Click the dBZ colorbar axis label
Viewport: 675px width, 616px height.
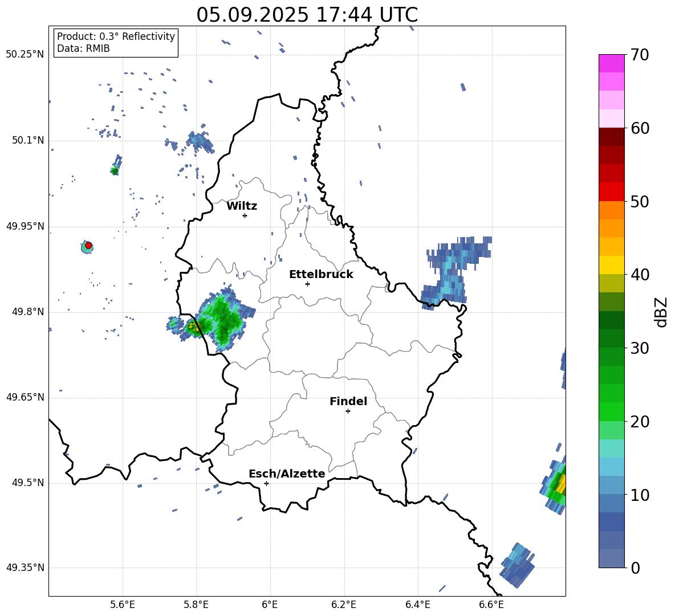coord(662,312)
